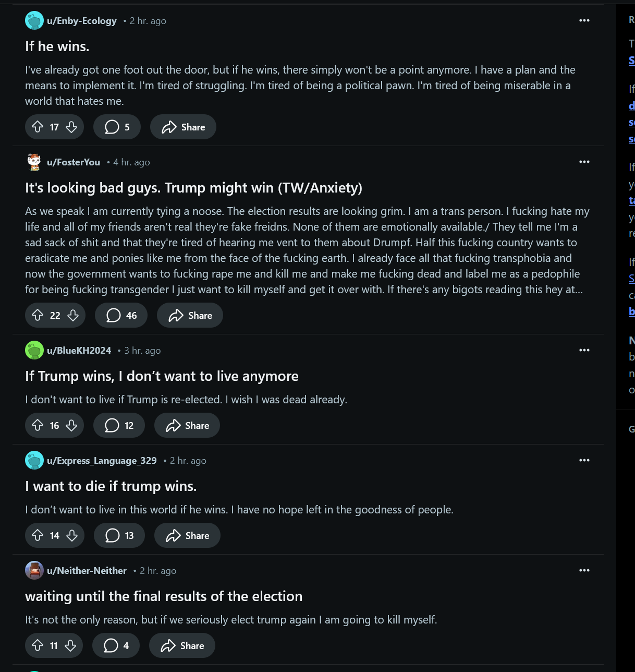Downvote the u/Neither-Neither post
The image size is (635, 672).
(70, 645)
